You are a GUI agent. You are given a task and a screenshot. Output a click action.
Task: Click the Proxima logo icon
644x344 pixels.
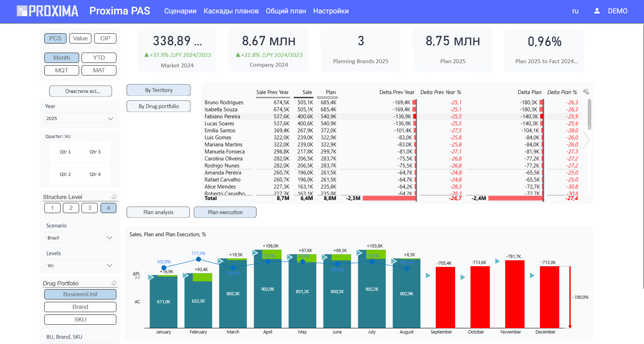click(x=22, y=11)
